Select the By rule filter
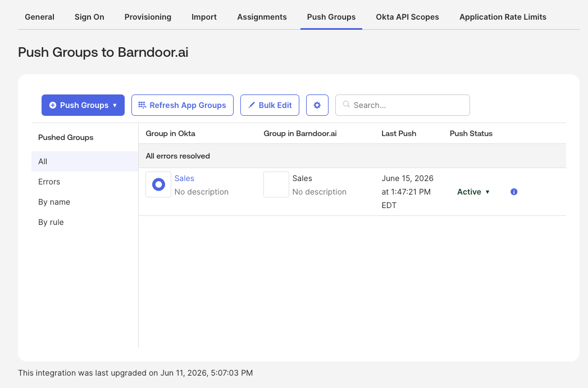 click(85, 222)
